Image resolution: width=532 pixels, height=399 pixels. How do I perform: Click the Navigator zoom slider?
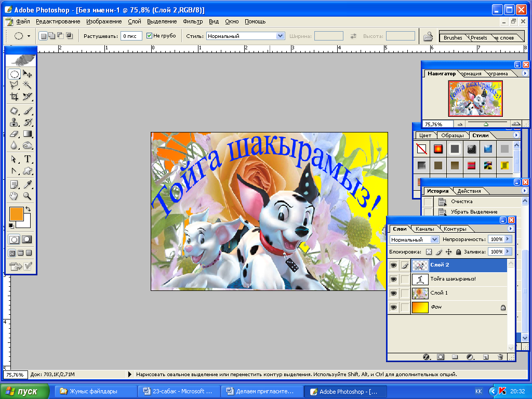tap(486, 124)
